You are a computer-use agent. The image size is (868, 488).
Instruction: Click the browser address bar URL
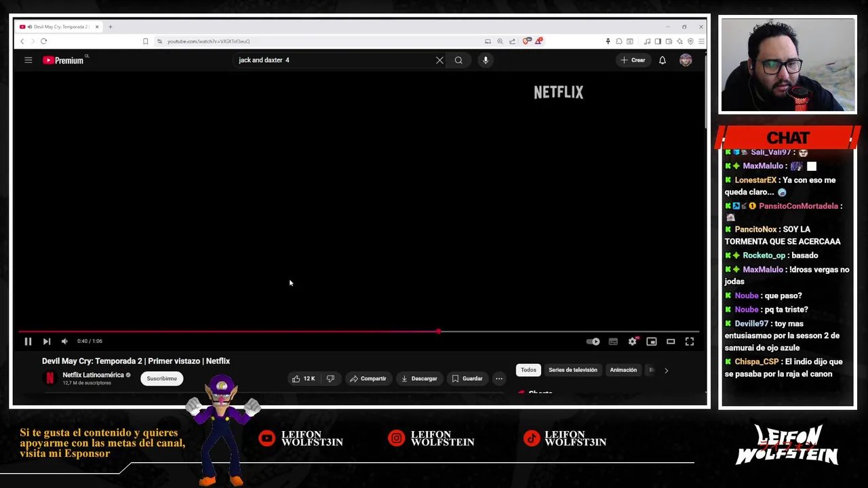[x=209, y=41]
